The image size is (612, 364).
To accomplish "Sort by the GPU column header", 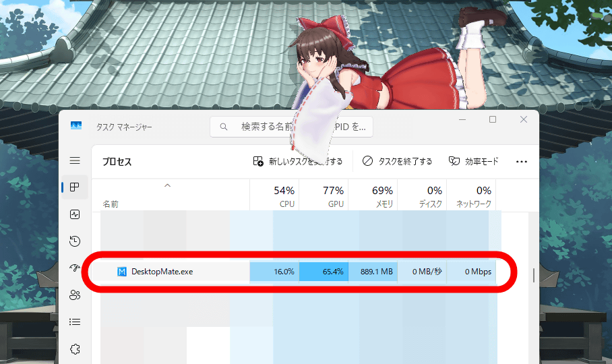I will pos(324,196).
